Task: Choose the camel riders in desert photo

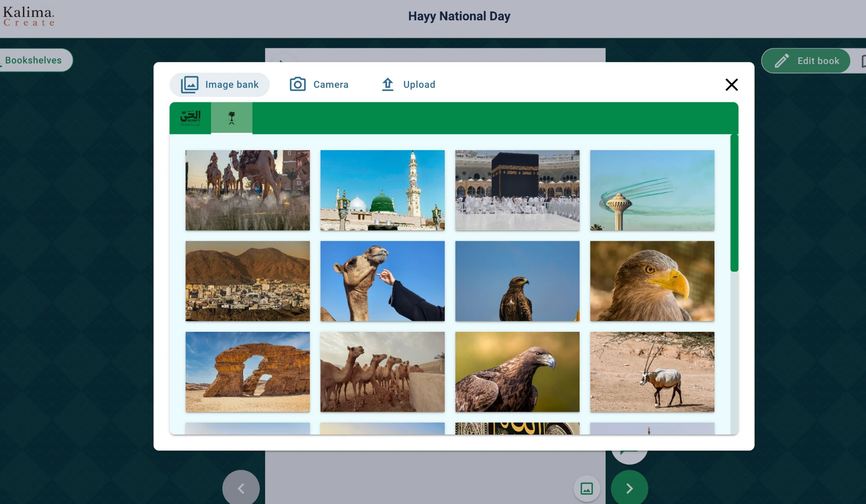Action: point(248,190)
